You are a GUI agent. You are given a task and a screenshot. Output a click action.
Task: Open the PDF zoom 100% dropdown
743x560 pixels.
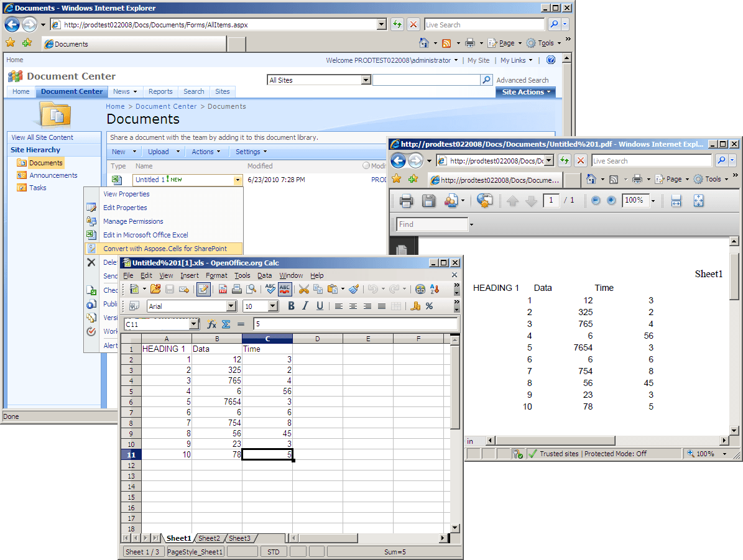(x=653, y=201)
